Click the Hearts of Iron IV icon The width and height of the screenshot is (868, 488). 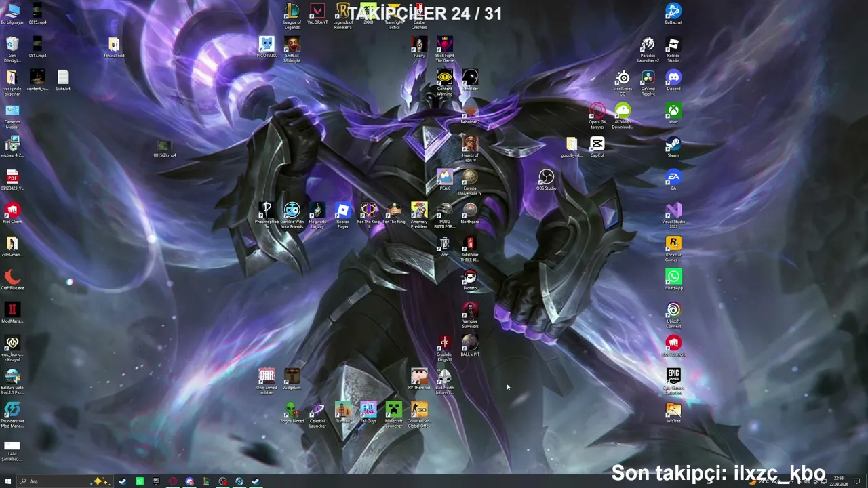(x=470, y=149)
